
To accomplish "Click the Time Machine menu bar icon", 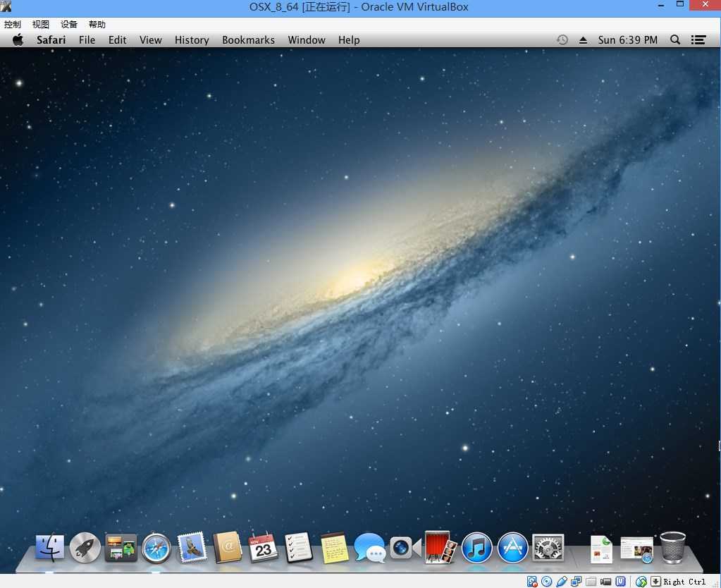I will [x=562, y=40].
